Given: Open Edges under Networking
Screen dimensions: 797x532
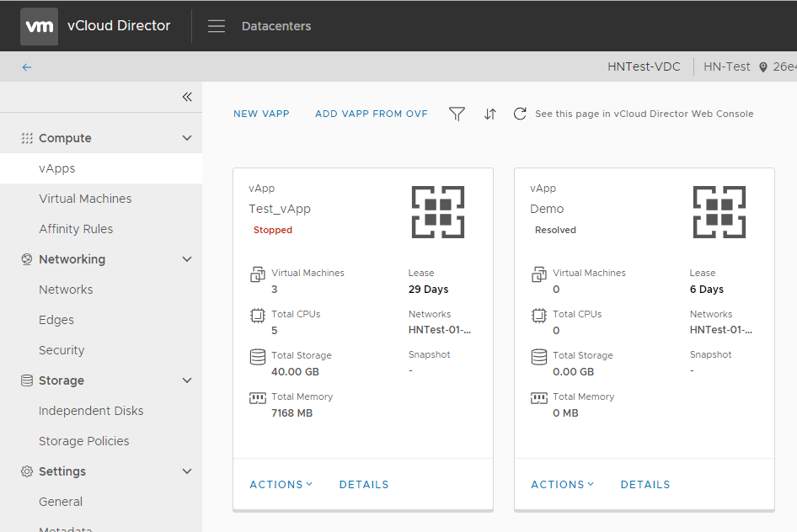Looking at the screenshot, I should [x=56, y=320].
